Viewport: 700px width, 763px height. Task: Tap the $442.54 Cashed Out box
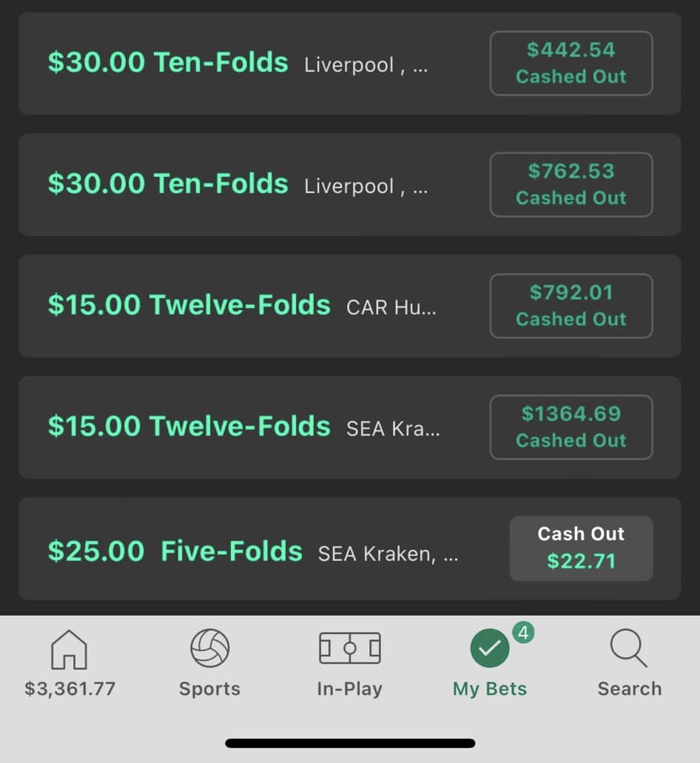tap(571, 64)
